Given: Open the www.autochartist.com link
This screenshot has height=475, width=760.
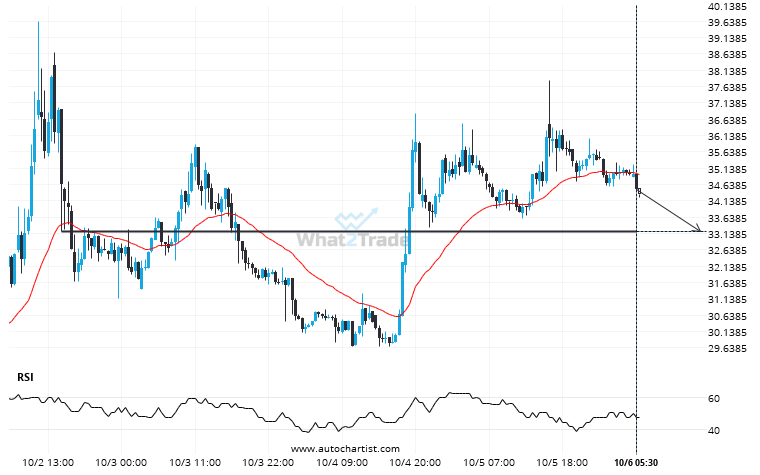Looking at the screenshot, I should pyautogui.click(x=346, y=449).
